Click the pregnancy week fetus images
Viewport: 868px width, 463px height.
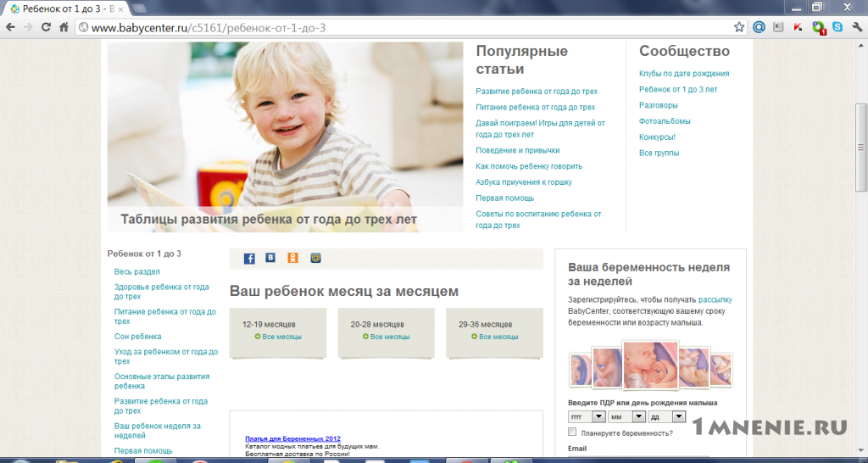tap(650, 365)
